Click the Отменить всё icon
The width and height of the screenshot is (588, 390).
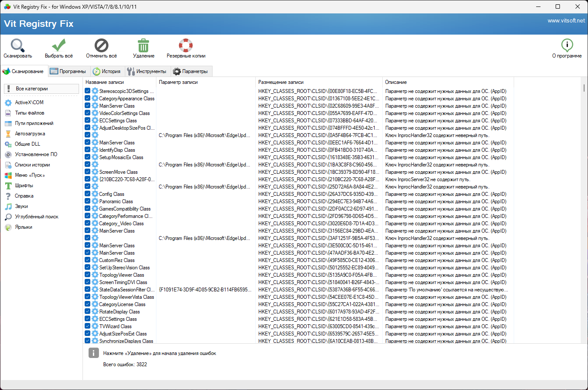[x=102, y=45]
